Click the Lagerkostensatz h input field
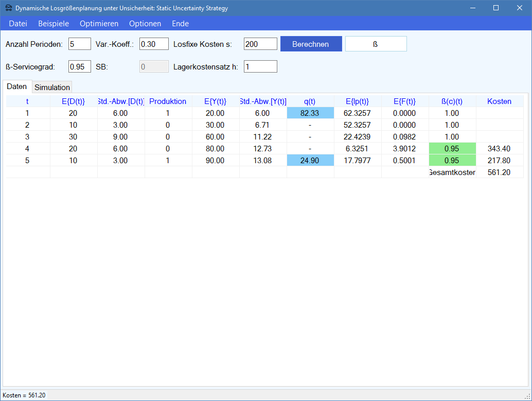Viewport: 532px width, 401px height. click(x=260, y=67)
